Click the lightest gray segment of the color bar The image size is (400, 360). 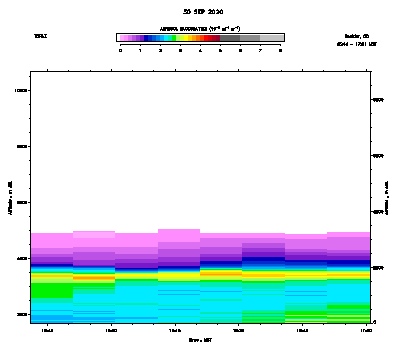(x=271, y=38)
